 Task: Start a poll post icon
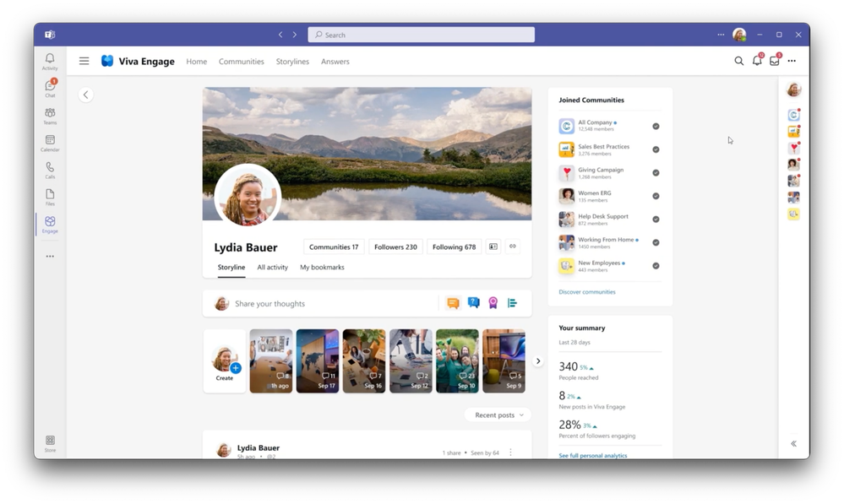click(x=512, y=303)
